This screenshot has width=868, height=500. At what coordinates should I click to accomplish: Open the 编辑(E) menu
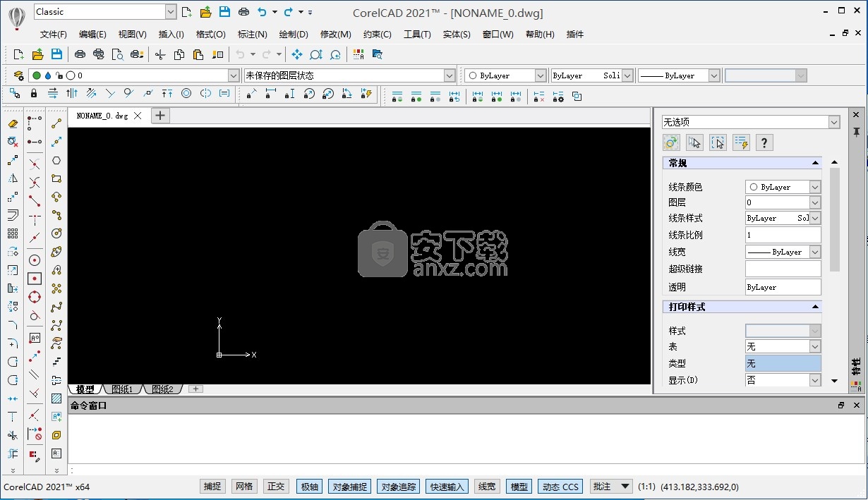(x=92, y=34)
